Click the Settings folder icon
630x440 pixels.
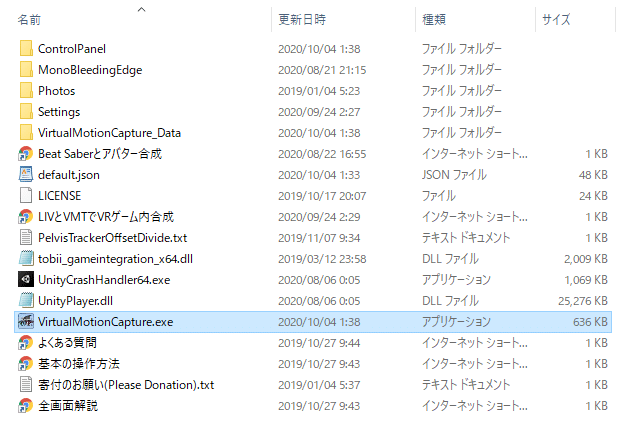click(26, 112)
